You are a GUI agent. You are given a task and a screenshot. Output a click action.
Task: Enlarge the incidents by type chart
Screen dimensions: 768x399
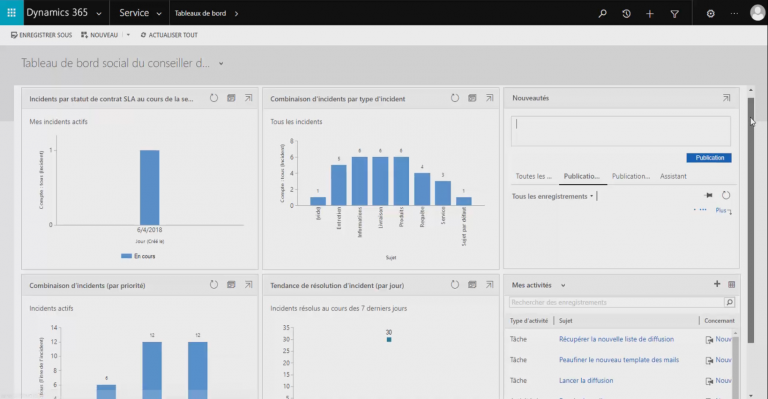coord(489,98)
